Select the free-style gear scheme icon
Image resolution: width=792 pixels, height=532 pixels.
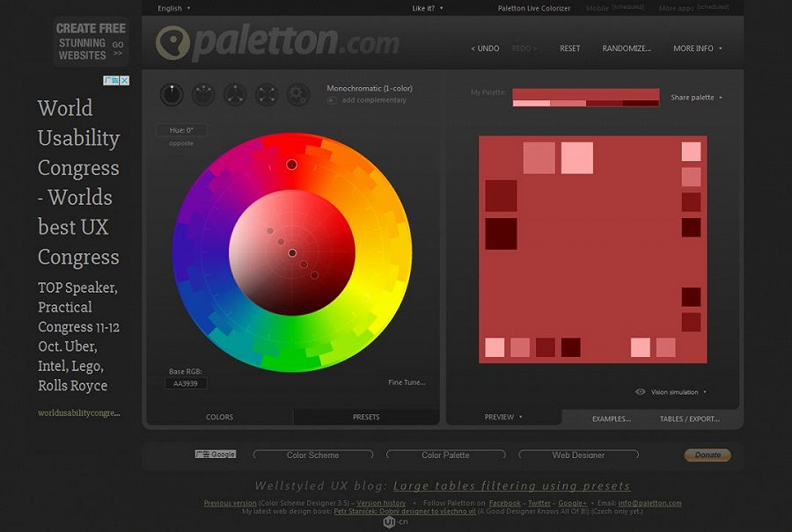tap(298, 94)
